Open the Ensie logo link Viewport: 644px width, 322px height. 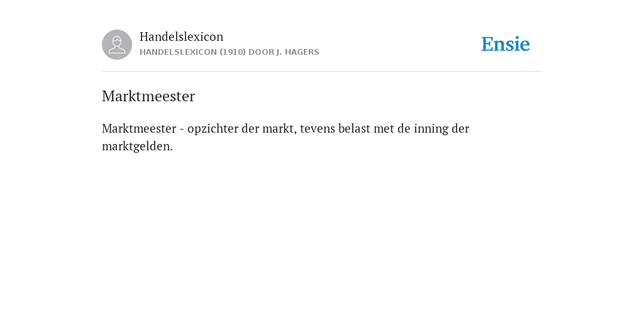pos(506,45)
